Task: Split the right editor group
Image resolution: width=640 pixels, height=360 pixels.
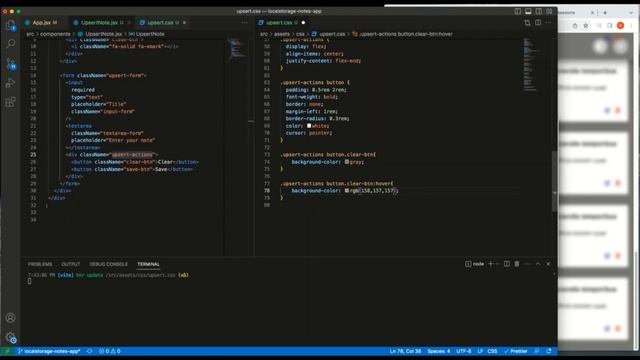Action: click(x=538, y=23)
